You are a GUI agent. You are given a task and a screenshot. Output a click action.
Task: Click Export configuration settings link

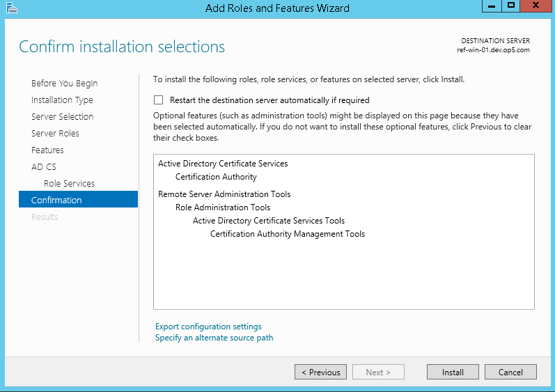(208, 326)
